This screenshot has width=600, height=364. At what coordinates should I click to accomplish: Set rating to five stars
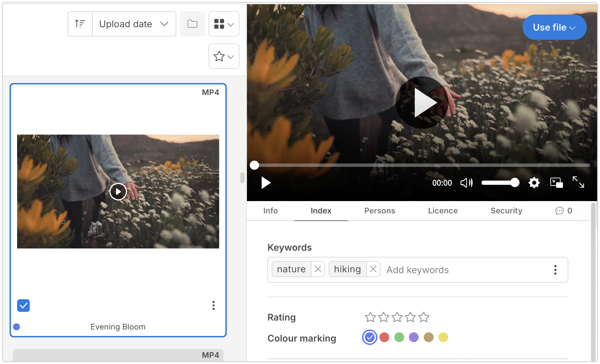point(423,317)
